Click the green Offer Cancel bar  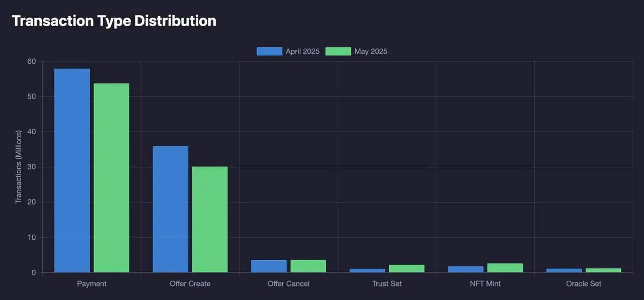pos(308,266)
